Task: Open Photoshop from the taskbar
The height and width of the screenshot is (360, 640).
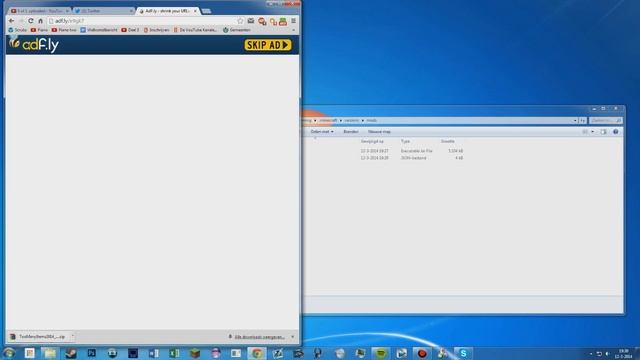Action: (92, 353)
